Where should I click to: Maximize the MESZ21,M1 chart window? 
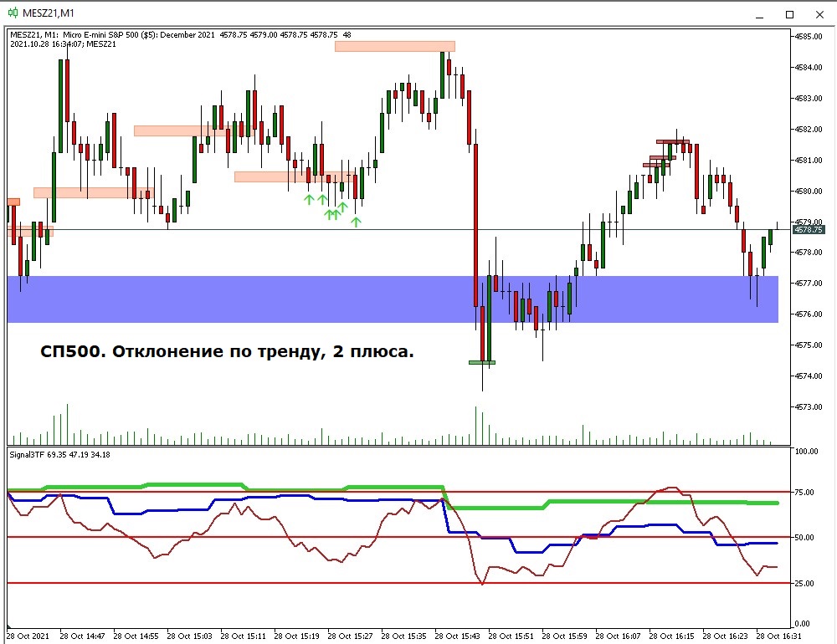click(x=789, y=14)
